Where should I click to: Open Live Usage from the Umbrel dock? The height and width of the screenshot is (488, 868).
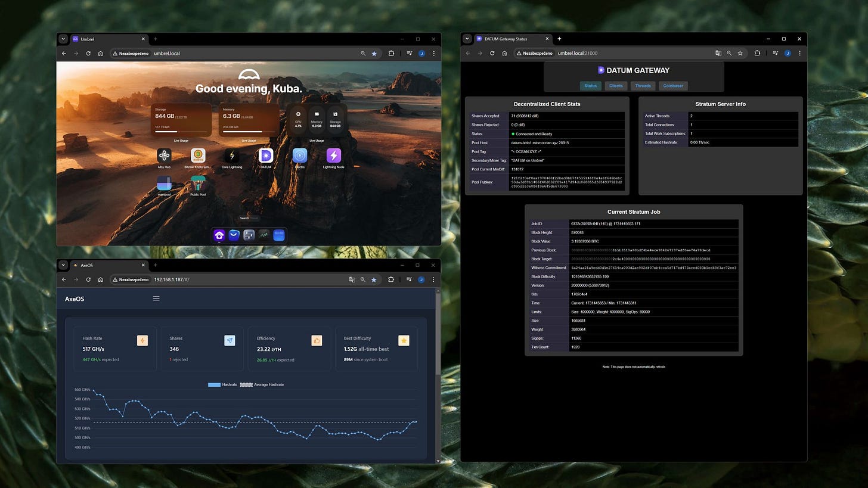263,235
